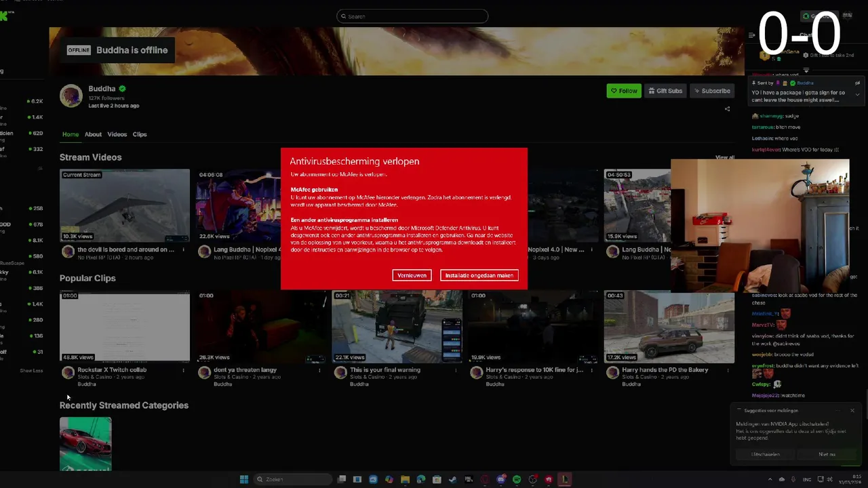Image resolution: width=868 pixels, height=488 pixels.
Task: Switch to the Home tab
Action: 71,134
